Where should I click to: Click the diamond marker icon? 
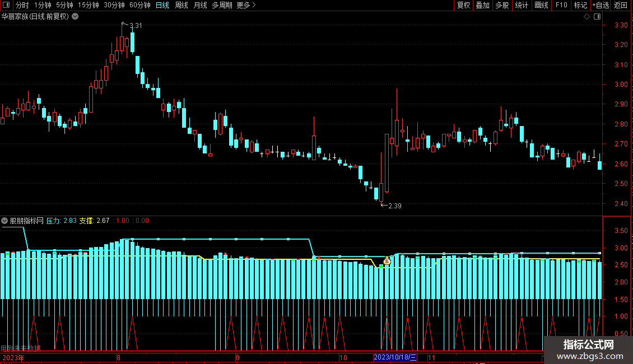[x=587, y=17]
